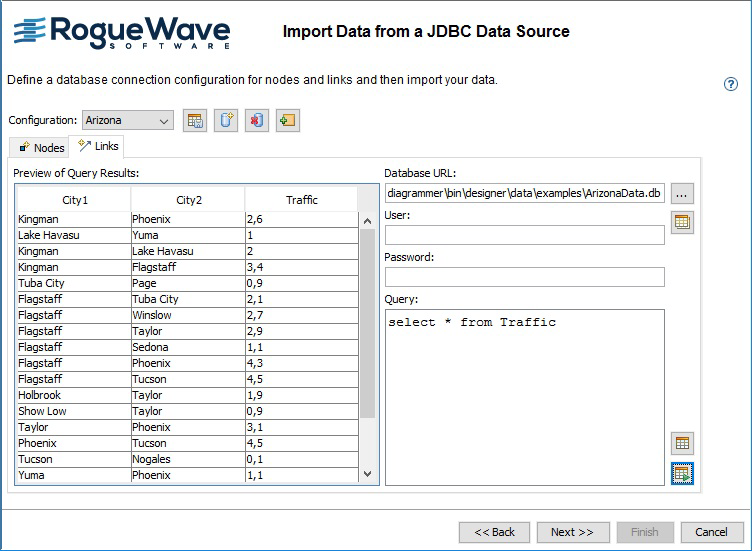Click the table icon beside the User field
The image size is (752, 551).
click(683, 223)
